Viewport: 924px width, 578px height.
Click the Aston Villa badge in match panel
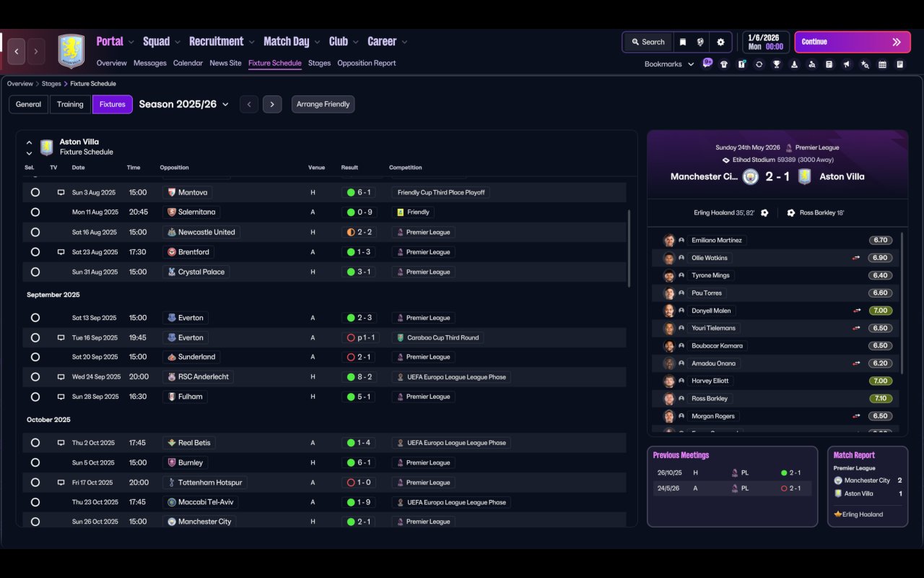pyautogui.click(x=804, y=176)
